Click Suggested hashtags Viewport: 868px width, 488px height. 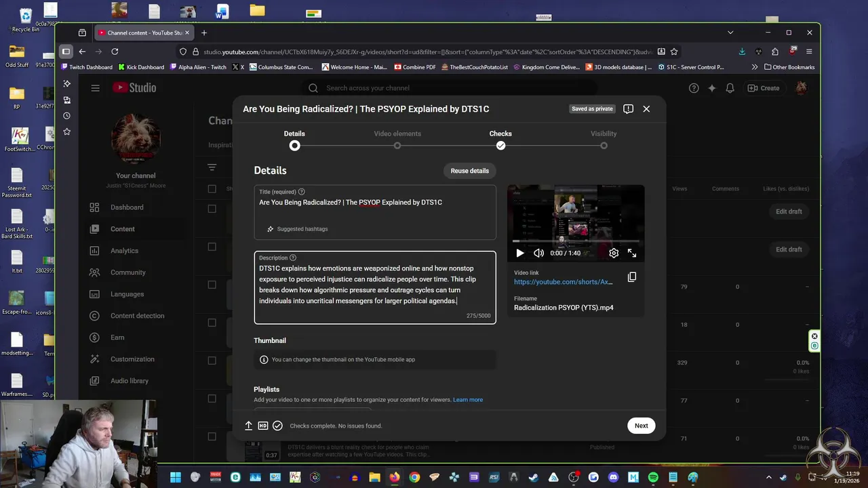[x=297, y=229]
